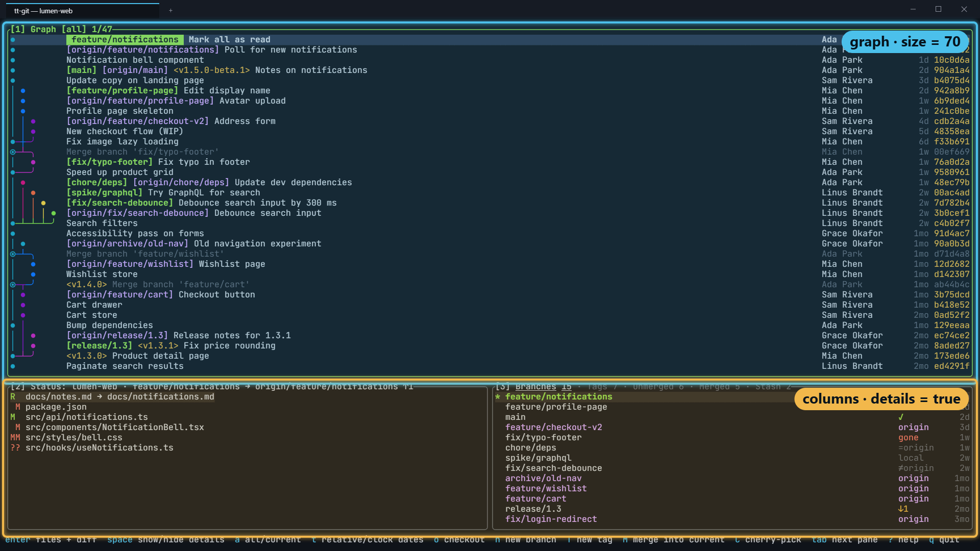Select the spike/graphql branch
980x551 pixels.
[732, 458]
